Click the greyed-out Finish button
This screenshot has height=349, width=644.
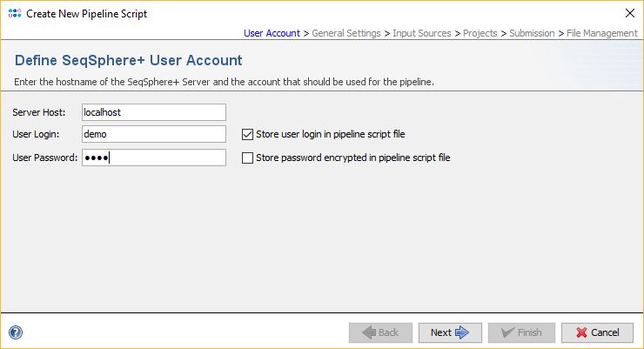coord(520,332)
